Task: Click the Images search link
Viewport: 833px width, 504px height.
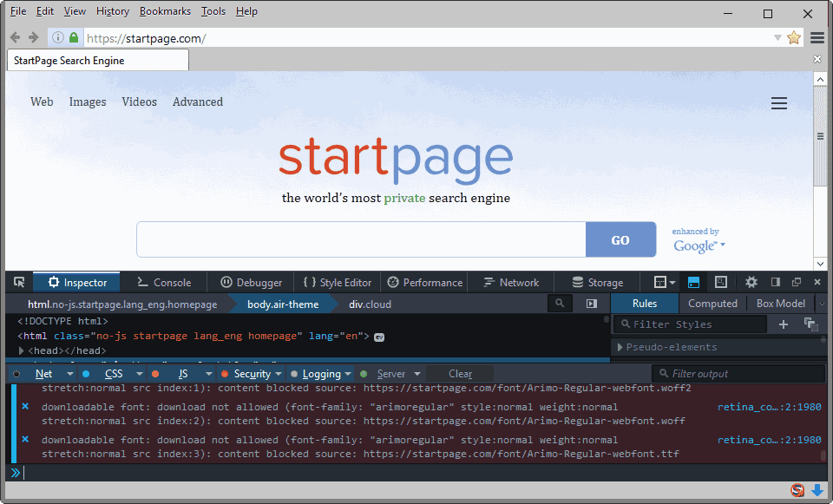Action: click(88, 102)
